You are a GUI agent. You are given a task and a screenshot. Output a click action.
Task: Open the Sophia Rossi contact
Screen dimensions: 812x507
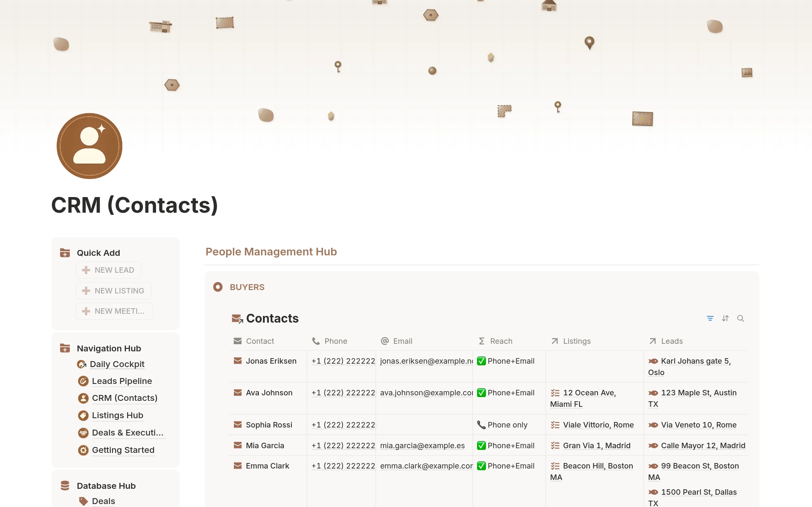click(269, 425)
